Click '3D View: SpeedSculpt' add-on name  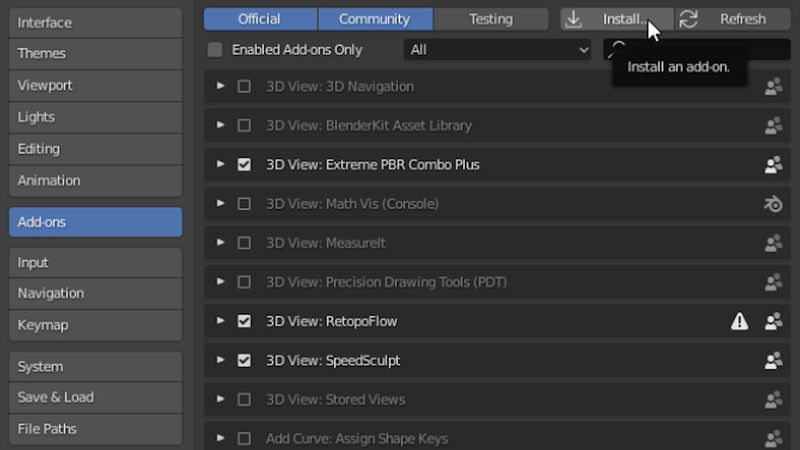coord(333,360)
